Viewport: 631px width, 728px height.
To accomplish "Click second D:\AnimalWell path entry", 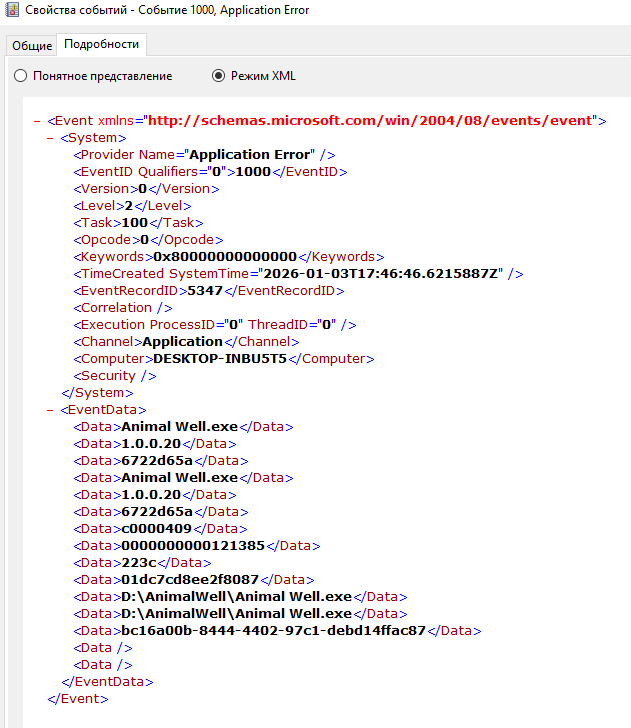I will pyautogui.click(x=240, y=614).
